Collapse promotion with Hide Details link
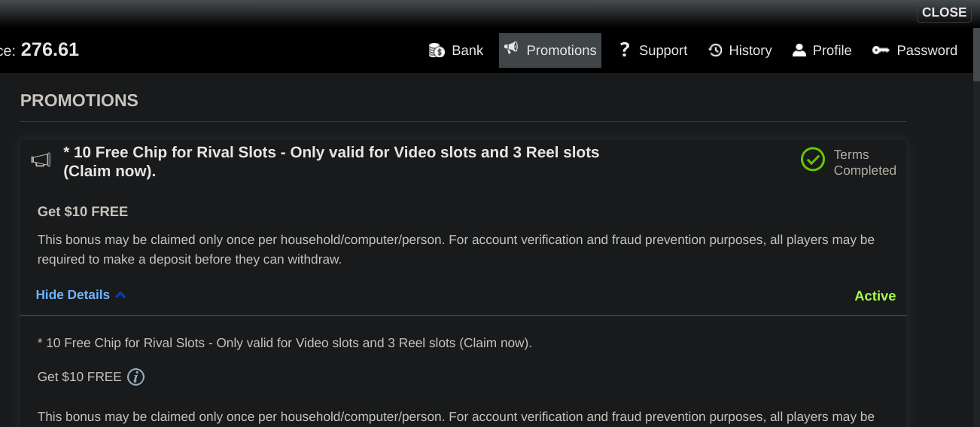980x427 pixels. (73, 294)
